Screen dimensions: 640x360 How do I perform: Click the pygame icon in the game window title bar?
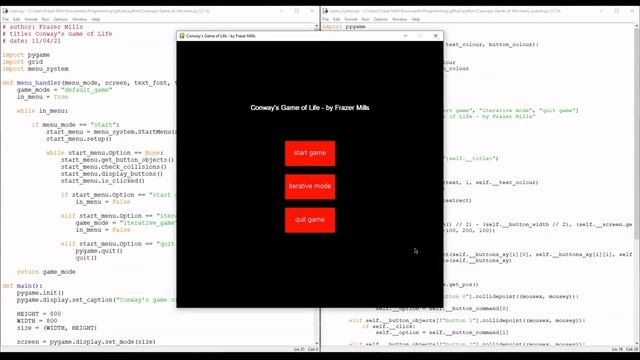(182, 36)
